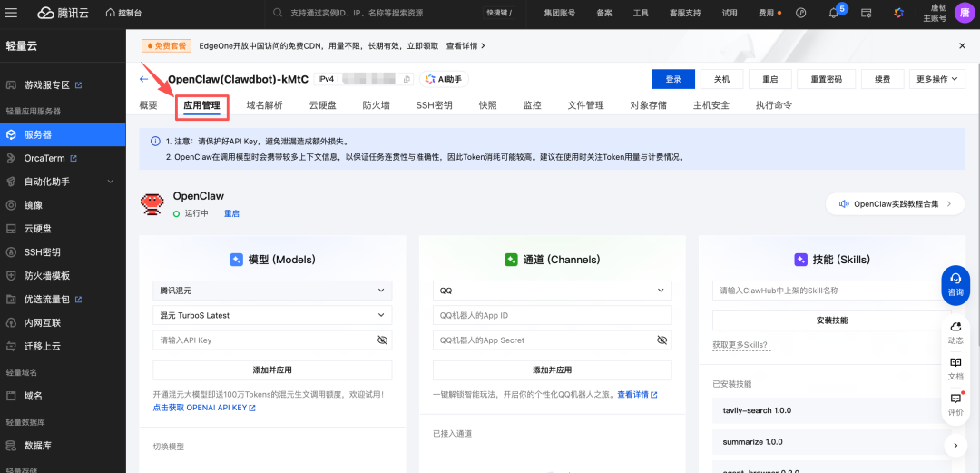Open the AI助手 assistant button
Image resolution: width=980 pixels, height=473 pixels.
[x=444, y=80]
